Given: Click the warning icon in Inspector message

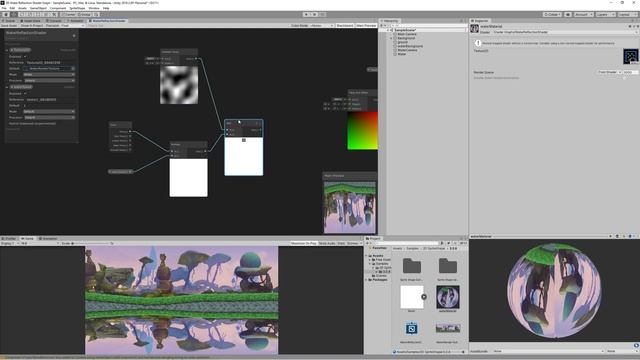Looking at the screenshot, I should (x=478, y=43).
